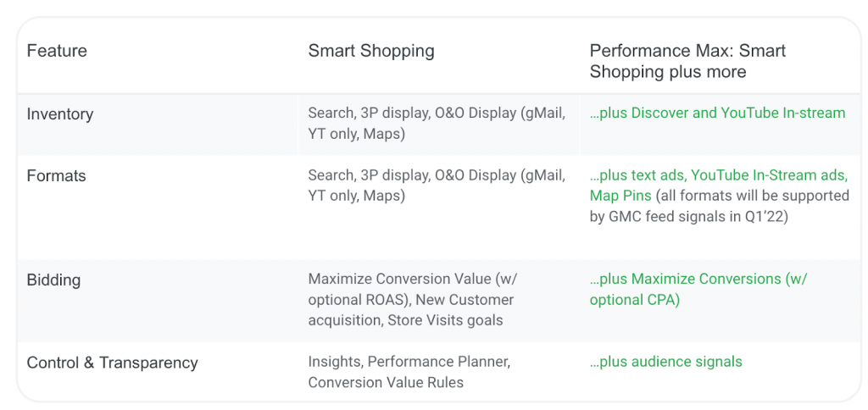The image size is (868, 410).
Task: Select the Bidding row label
Action: [x=53, y=280]
